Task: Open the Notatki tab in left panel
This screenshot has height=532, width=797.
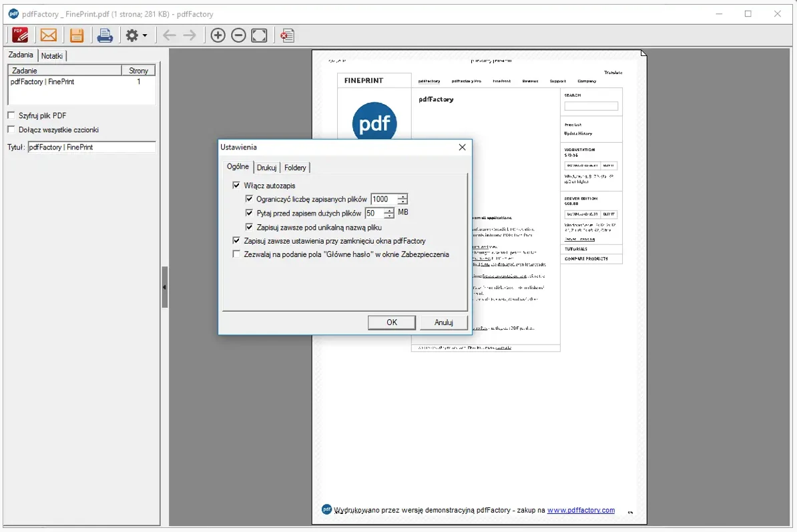Action: [x=52, y=56]
